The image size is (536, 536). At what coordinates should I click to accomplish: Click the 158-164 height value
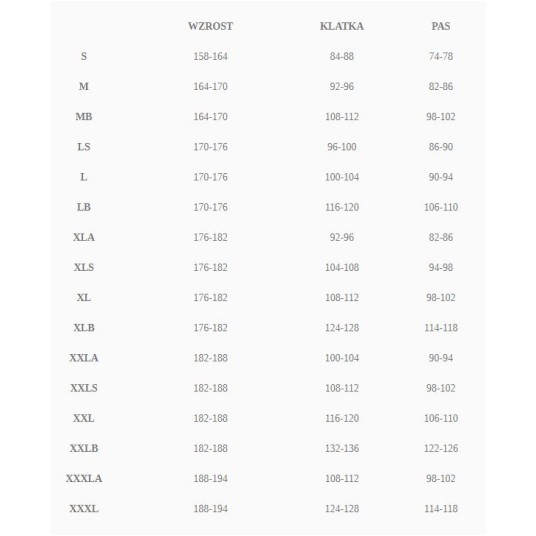tap(210, 56)
